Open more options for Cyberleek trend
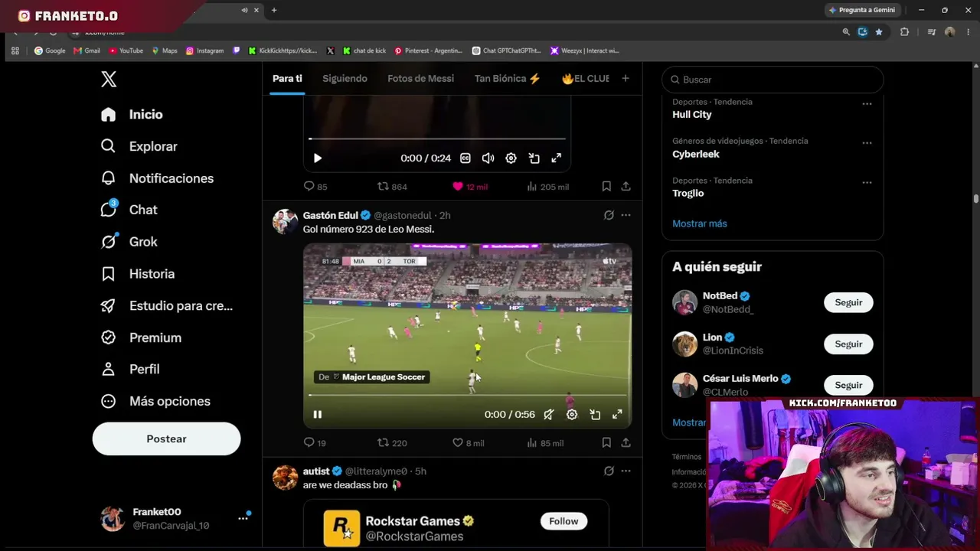The image size is (980, 551). click(x=867, y=143)
